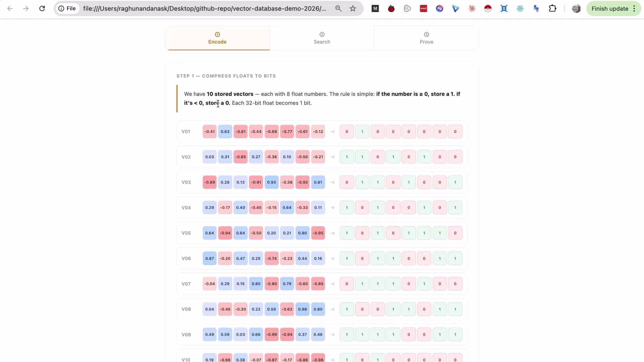
Task: Click the 0.44 cell in row V06
Action: [303, 258]
